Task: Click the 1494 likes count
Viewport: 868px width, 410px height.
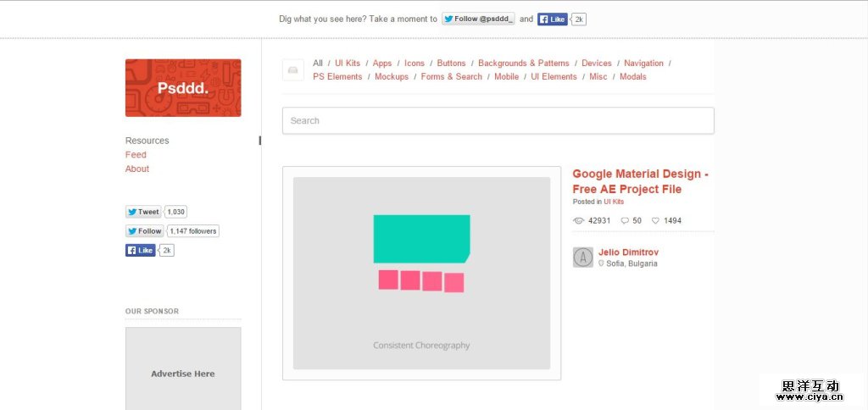Action: (x=672, y=220)
